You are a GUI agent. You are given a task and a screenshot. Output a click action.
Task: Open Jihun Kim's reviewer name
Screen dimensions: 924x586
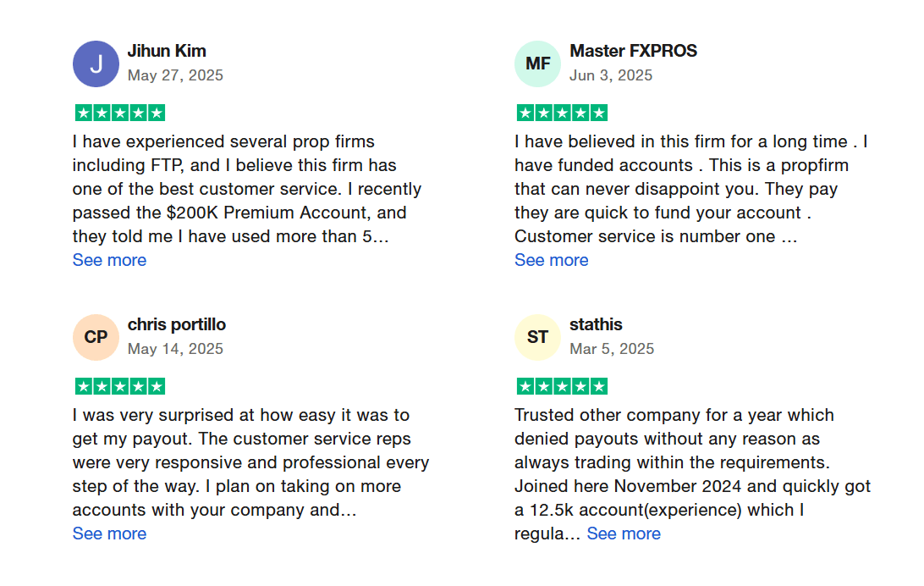coord(167,52)
